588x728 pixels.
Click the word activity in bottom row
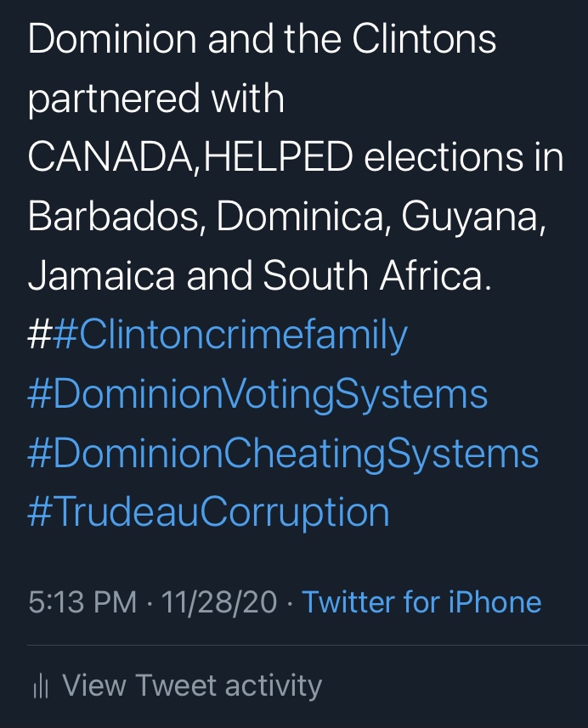point(274,686)
